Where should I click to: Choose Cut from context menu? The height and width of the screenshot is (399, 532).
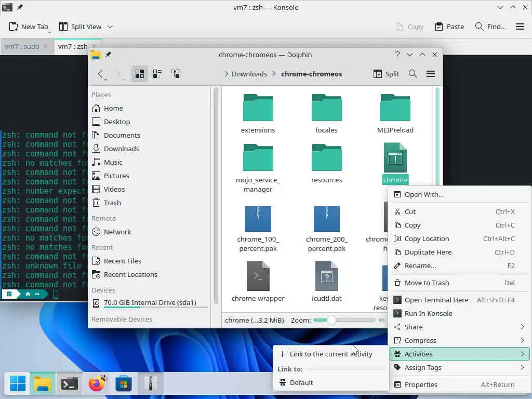click(460, 211)
